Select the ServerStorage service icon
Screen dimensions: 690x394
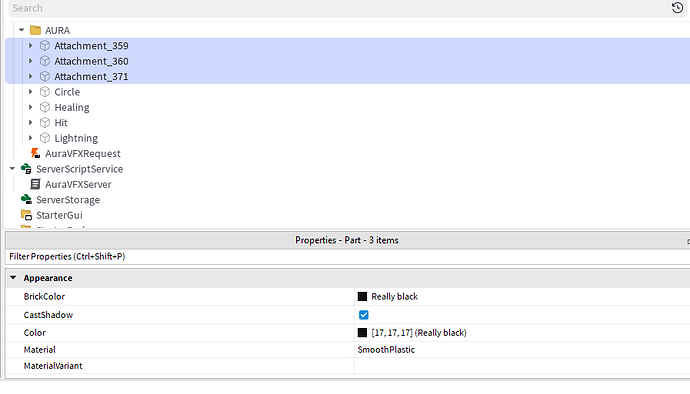(x=26, y=199)
